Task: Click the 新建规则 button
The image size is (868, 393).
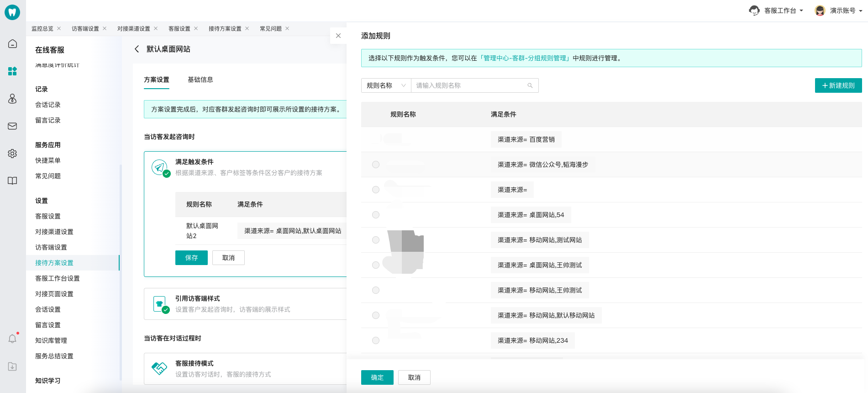Action: coord(838,85)
